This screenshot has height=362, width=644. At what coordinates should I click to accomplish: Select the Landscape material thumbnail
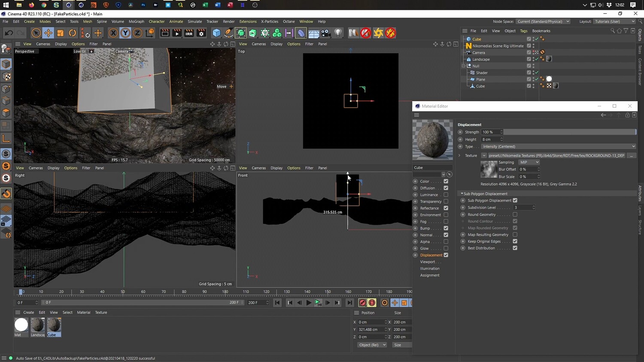click(x=37, y=325)
